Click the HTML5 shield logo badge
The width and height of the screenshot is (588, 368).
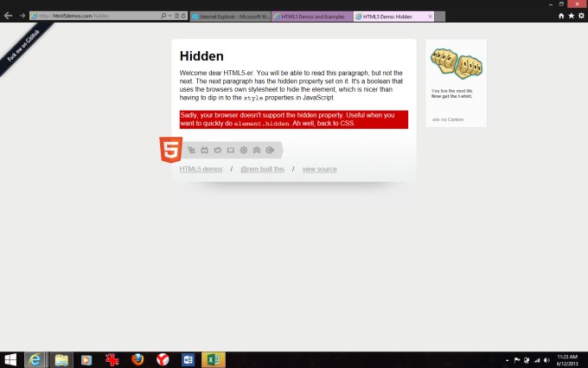[x=171, y=150]
